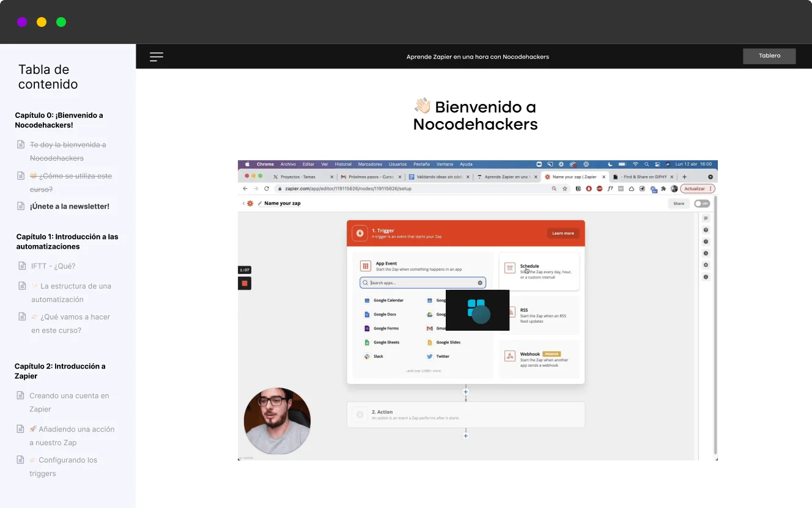812x508 pixels.
Task: Click the Tablero button
Action: click(x=769, y=56)
